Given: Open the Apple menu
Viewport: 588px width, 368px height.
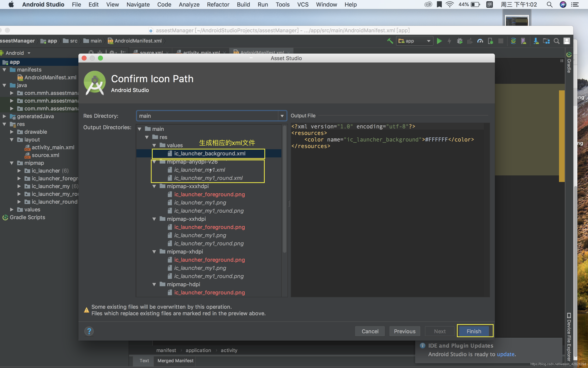Looking at the screenshot, I should pos(11,4).
